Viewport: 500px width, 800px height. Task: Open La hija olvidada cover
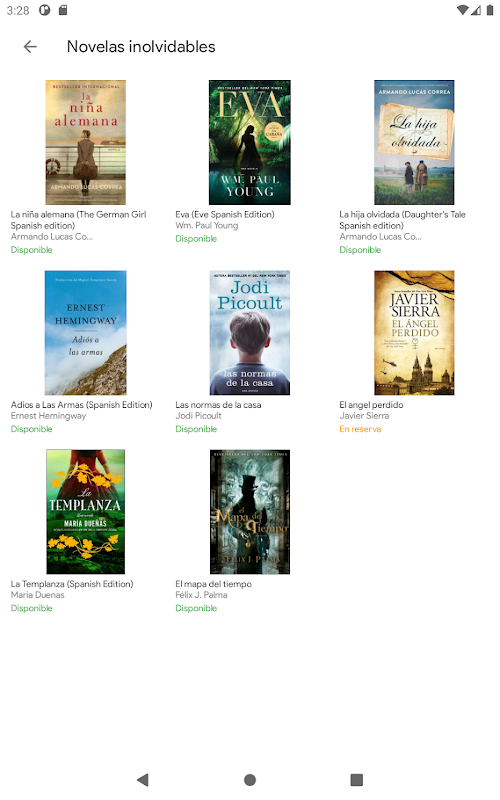click(414, 142)
